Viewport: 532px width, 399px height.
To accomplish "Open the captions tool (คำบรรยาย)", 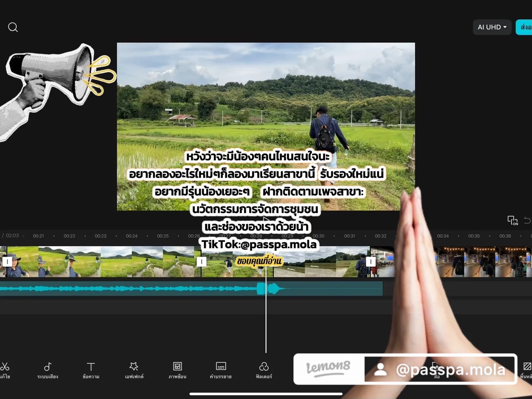I will [x=221, y=370].
